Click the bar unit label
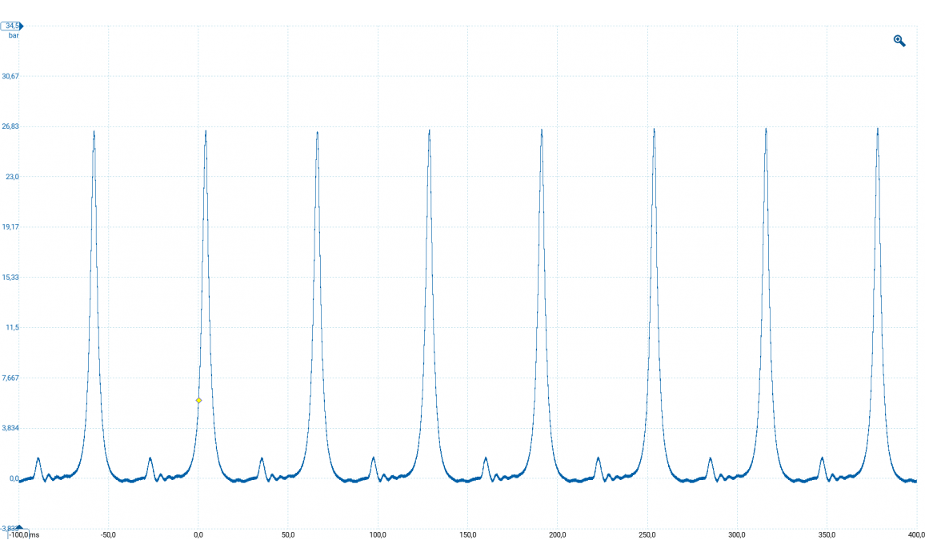The image size is (925, 560). [x=14, y=36]
